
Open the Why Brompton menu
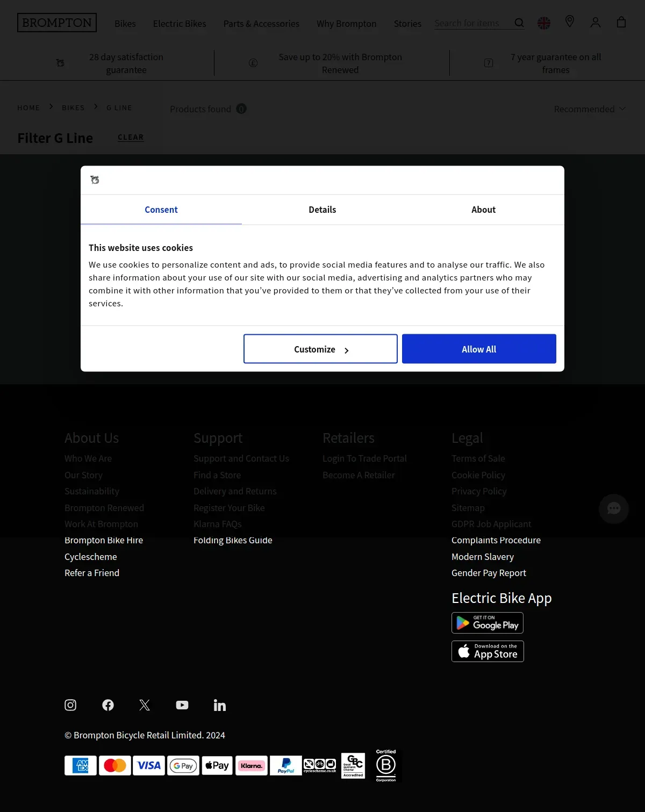pyautogui.click(x=347, y=24)
